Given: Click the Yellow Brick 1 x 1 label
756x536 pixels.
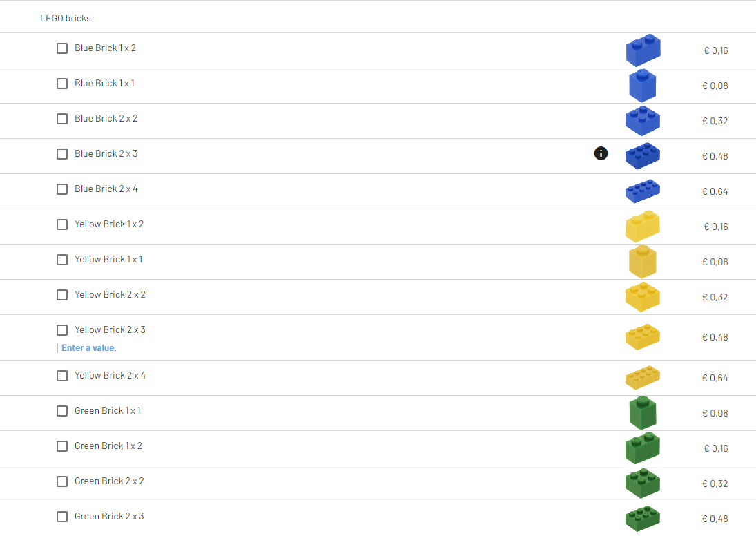Looking at the screenshot, I should tap(108, 260).
